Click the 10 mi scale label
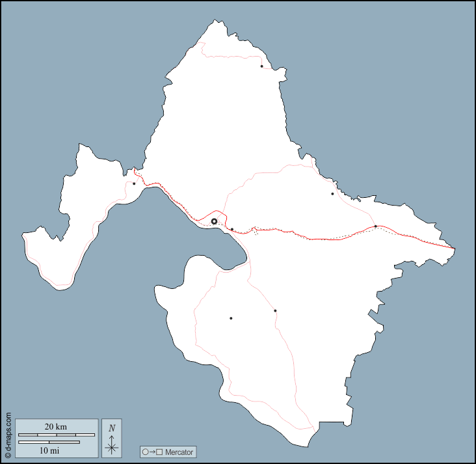The width and height of the screenshot is (476, 464). coord(49,450)
